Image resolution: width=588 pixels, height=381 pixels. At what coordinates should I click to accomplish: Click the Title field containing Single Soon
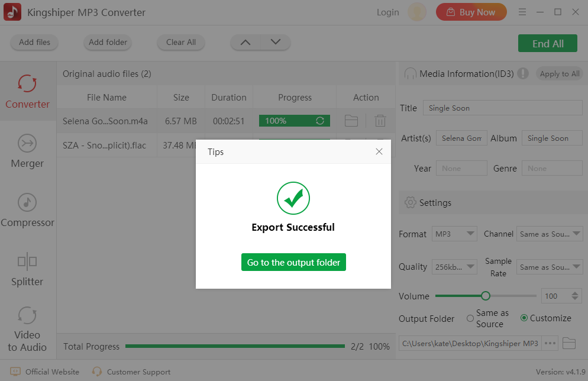point(502,108)
